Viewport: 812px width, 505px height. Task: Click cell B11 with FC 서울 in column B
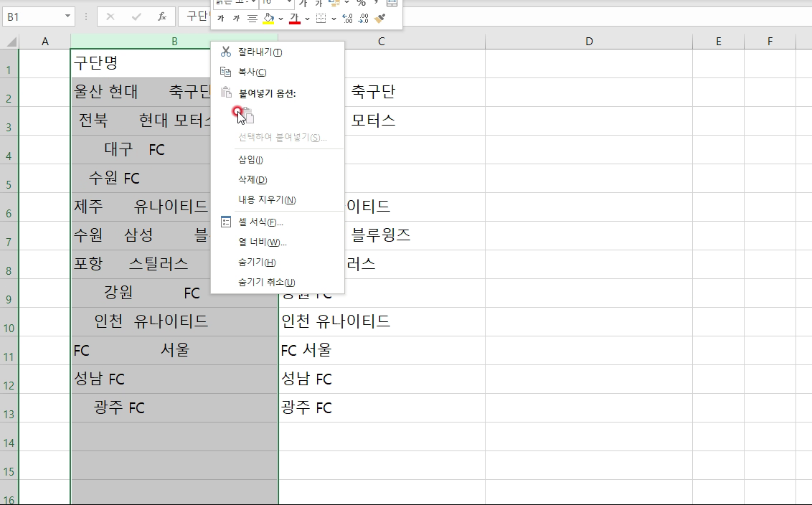point(174,350)
